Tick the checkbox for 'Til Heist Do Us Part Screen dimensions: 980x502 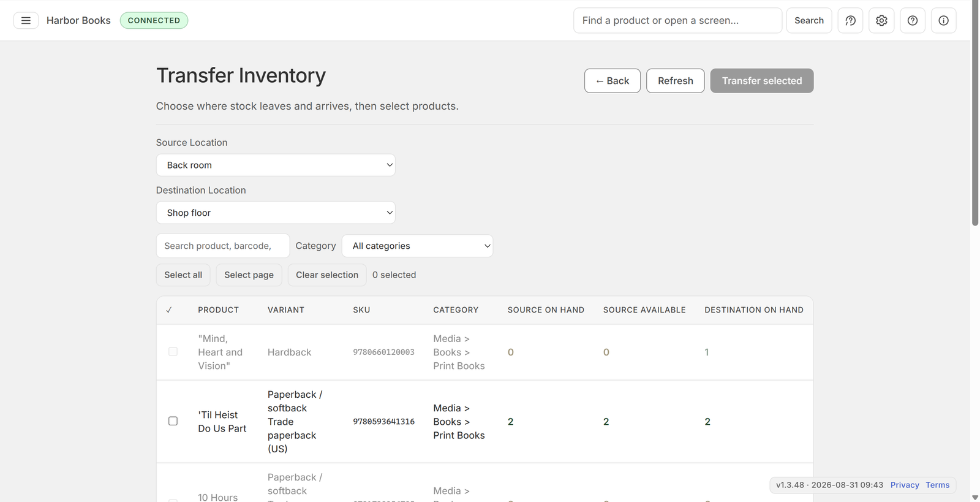[x=173, y=421]
